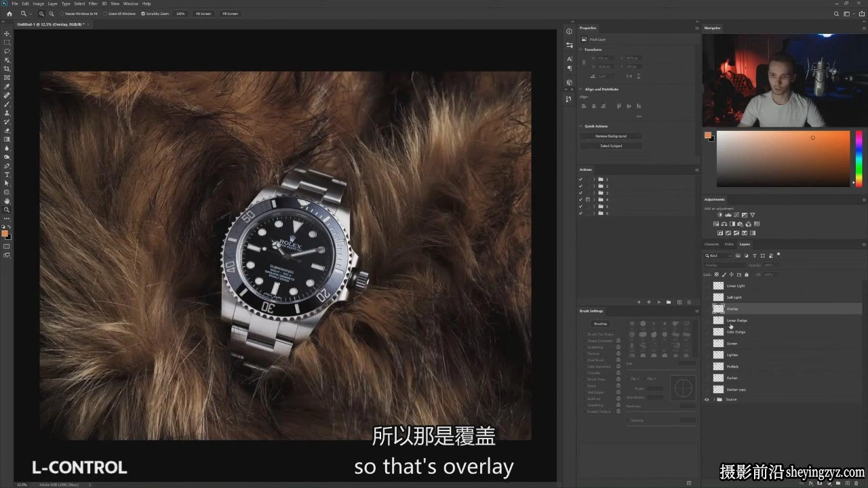Open the Image menu
Image resolution: width=868 pixels, height=488 pixels.
(x=39, y=3)
